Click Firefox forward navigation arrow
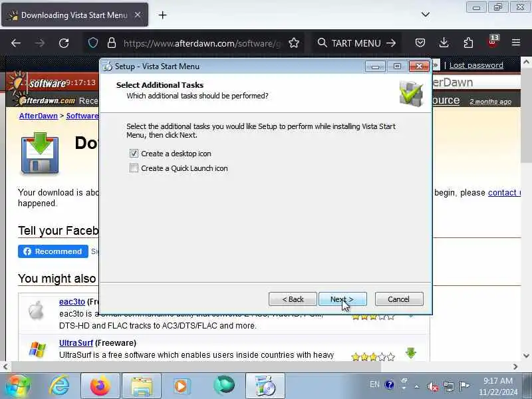Viewport: 532px width, 399px height. [40, 43]
